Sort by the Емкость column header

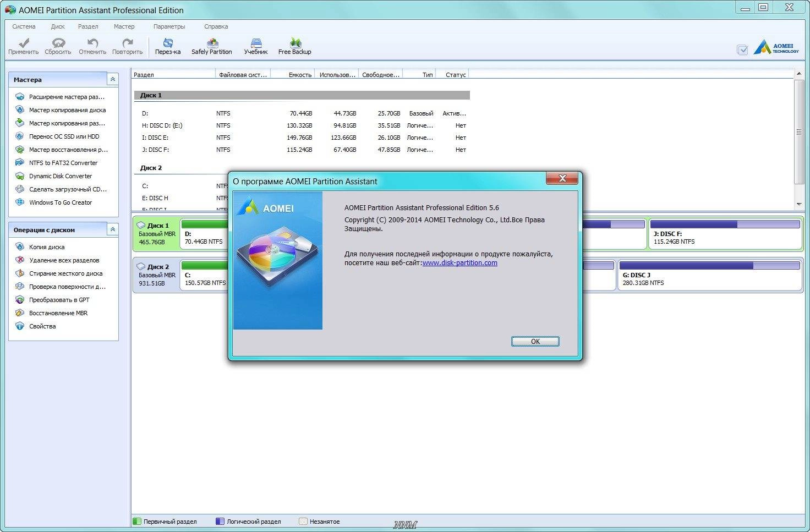pyautogui.click(x=292, y=74)
